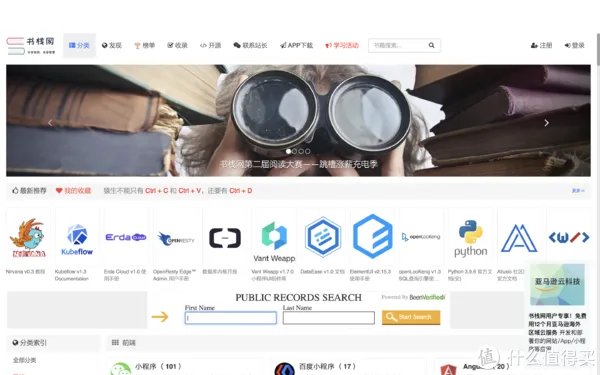Open the DataEase hexagon book cover icon
Image resolution: width=600 pixels, height=375 pixels.
click(323, 237)
